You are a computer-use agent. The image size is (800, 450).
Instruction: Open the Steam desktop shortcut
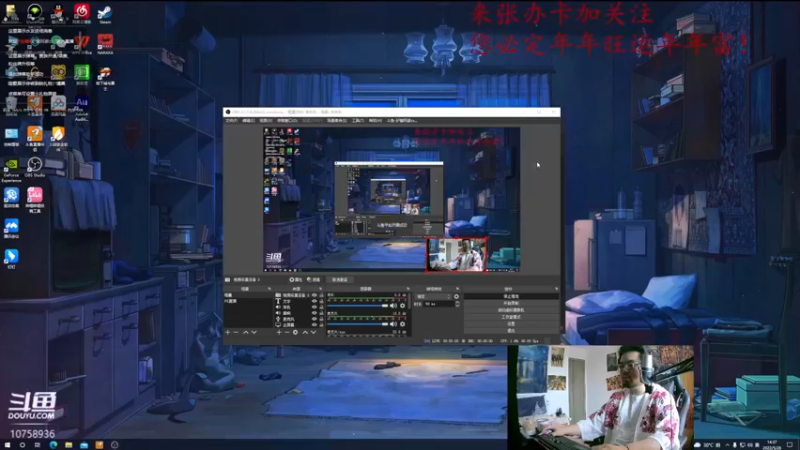[105, 12]
